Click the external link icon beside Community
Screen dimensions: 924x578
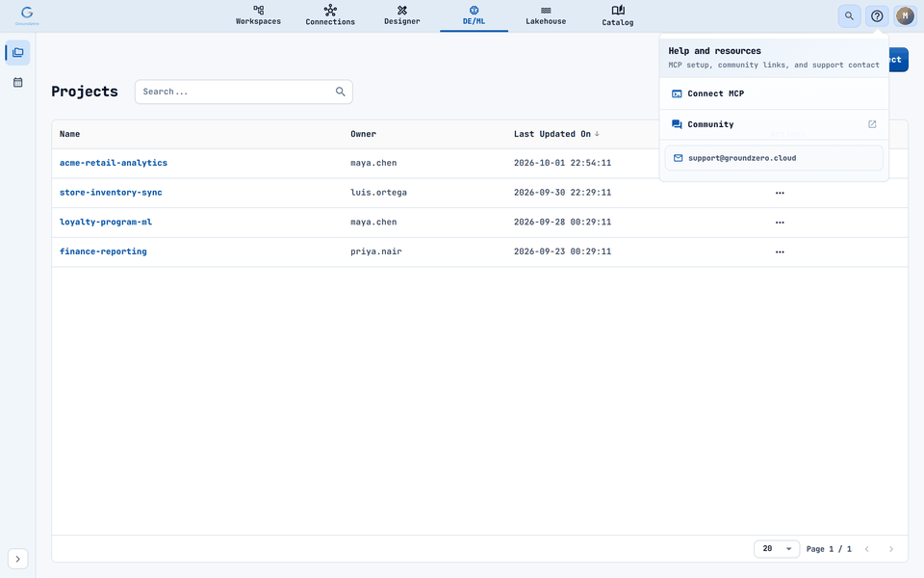(872, 124)
